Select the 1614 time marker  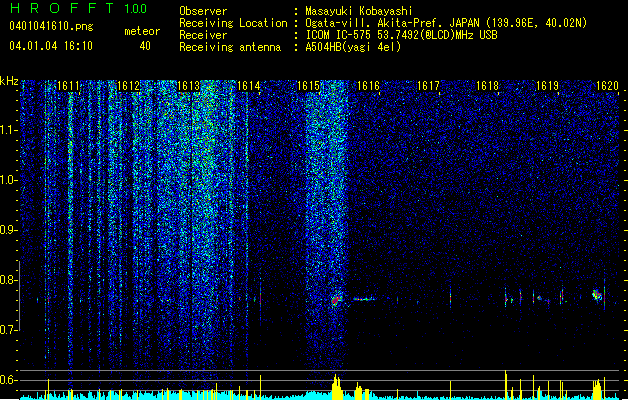click(x=249, y=86)
